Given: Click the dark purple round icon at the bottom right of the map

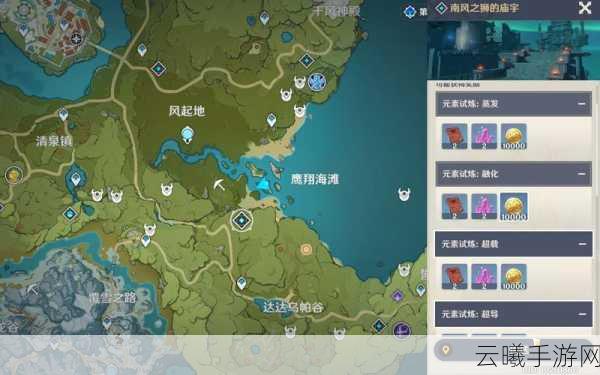Looking at the screenshot, I should coord(402,330).
